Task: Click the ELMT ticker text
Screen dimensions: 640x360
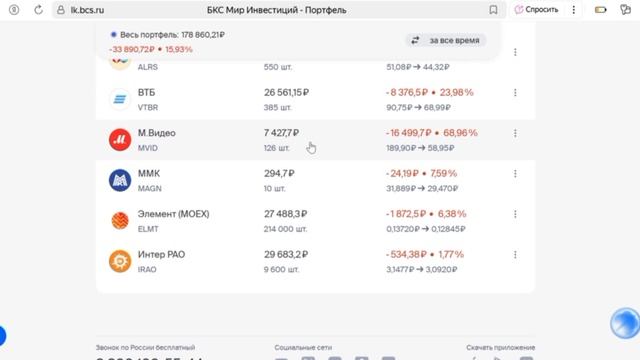Action: 148,229
